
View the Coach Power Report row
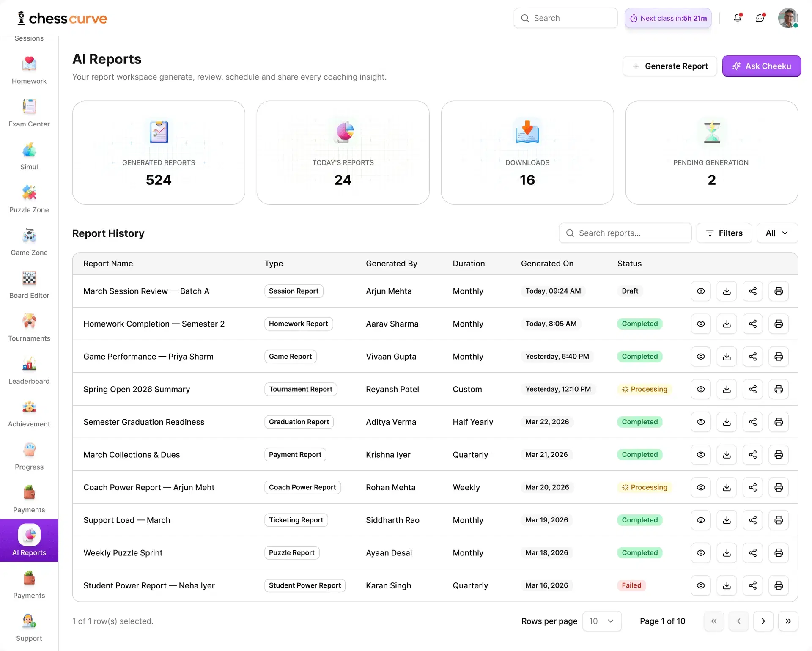701,487
